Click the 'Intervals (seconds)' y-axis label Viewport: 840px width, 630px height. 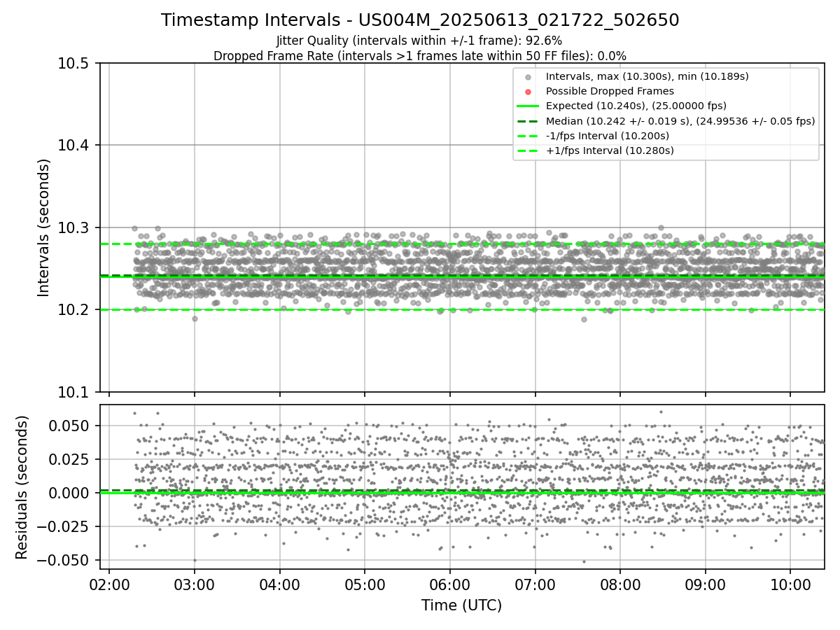tap(44, 227)
